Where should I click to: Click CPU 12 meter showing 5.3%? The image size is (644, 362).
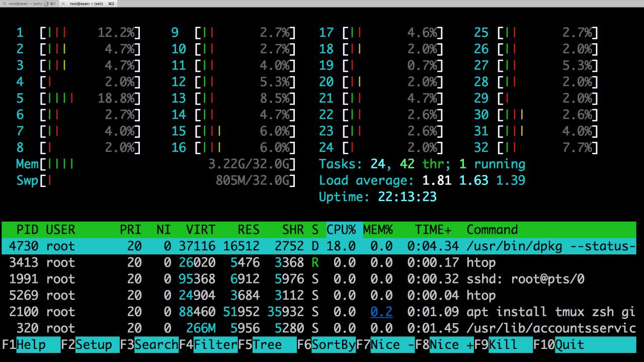point(233,82)
